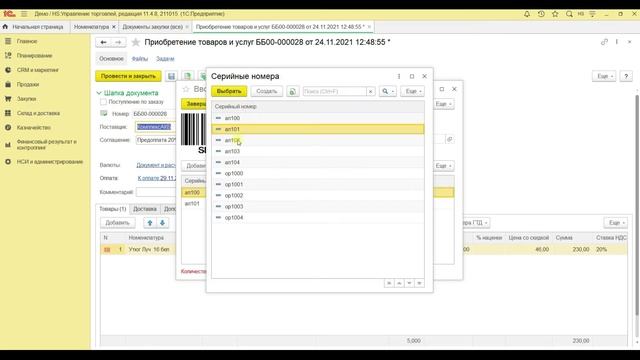
Task: Open notifications bell in title bar
Action: (x=527, y=14)
